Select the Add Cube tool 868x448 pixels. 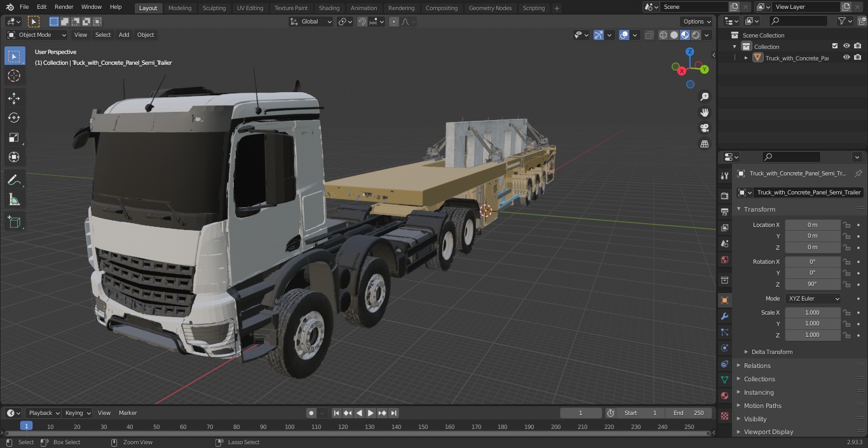[14, 222]
